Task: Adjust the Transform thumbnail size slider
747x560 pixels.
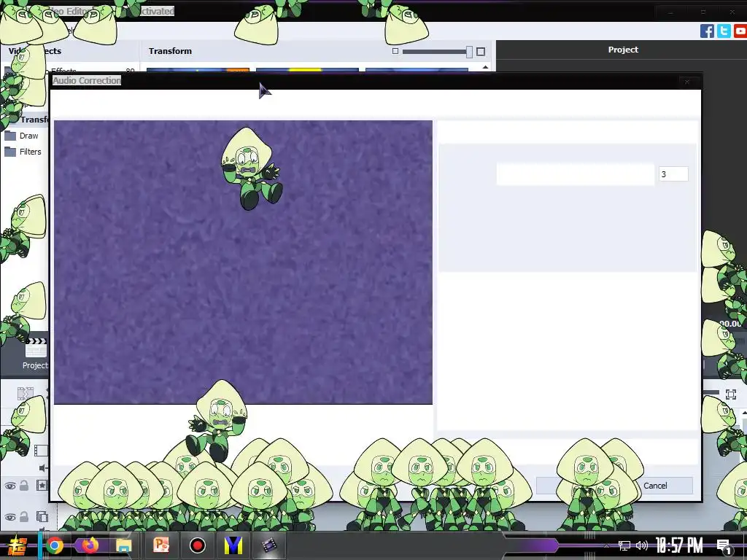Action: 437,52
